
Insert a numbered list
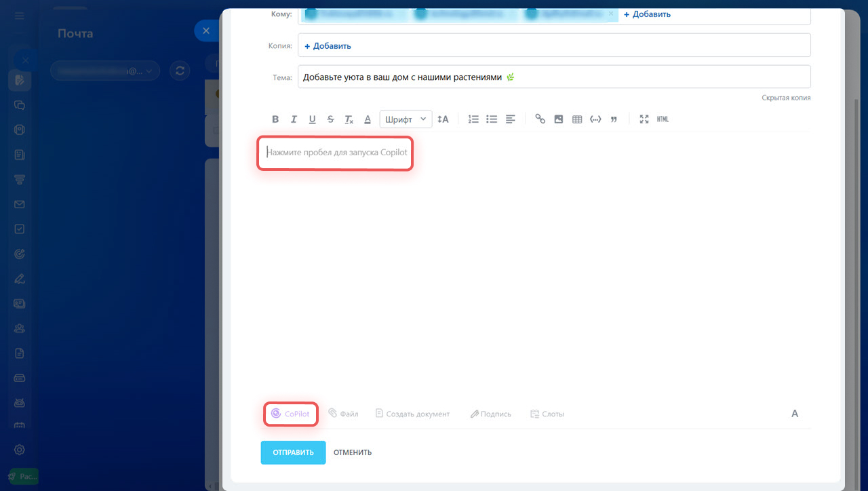tap(473, 119)
